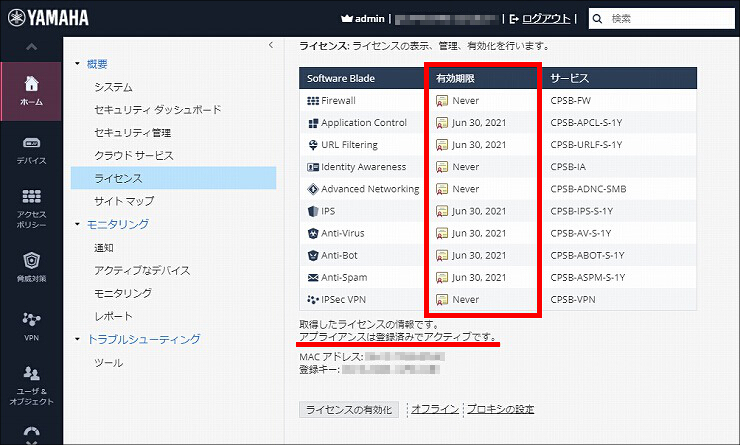Screen dimensions: 740x445
Task: Click the CPSB-APCL-S-1Y service cell
Action: tap(586, 123)
